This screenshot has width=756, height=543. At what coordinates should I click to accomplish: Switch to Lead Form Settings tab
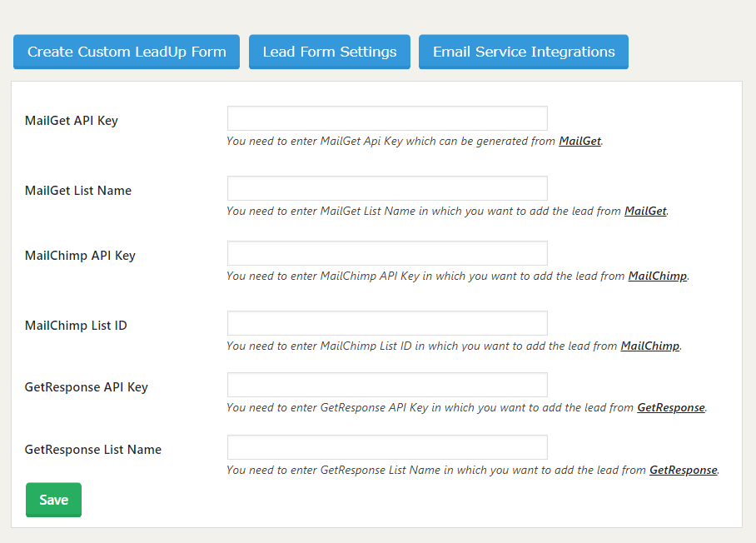(x=330, y=52)
